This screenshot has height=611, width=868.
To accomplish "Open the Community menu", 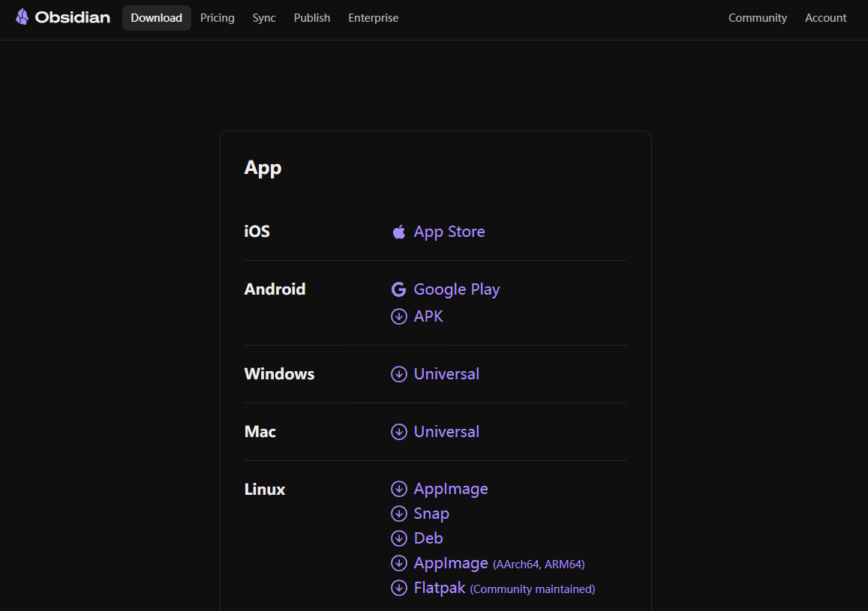I will click(x=758, y=18).
